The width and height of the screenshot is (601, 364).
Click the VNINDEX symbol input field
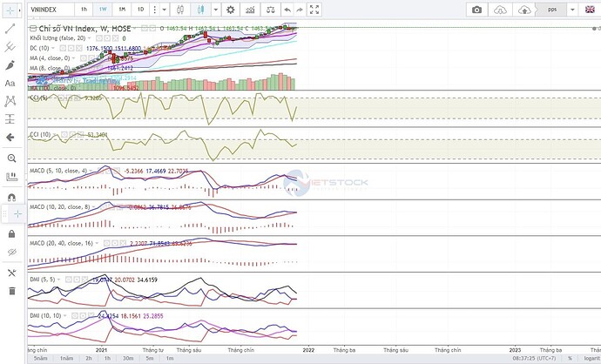pyautogui.click(x=51, y=10)
